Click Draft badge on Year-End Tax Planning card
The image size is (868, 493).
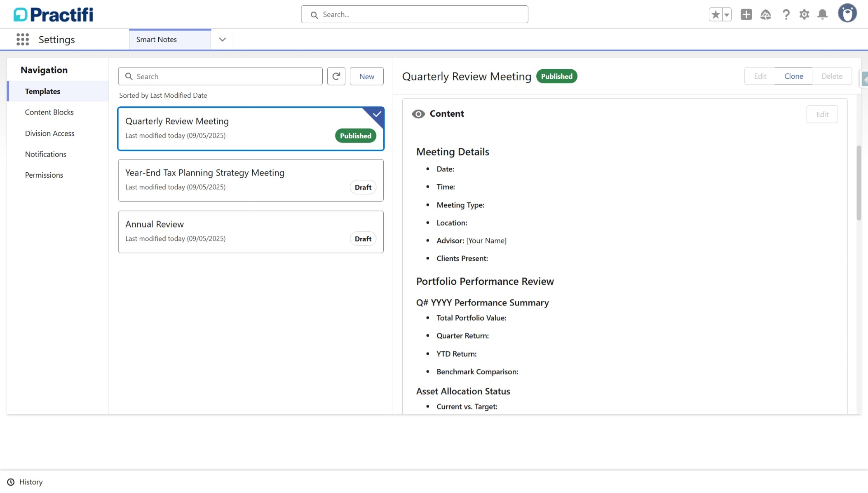coord(363,187)
